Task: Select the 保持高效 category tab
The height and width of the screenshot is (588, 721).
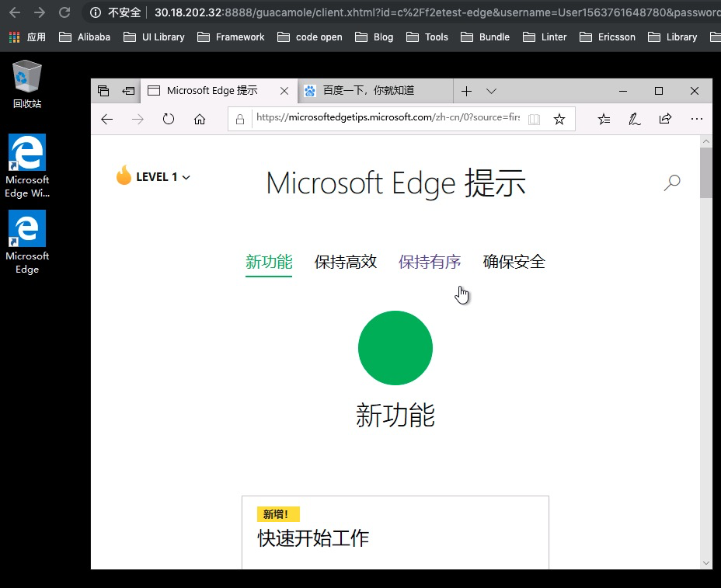Action: pyautogui.click(x=345, y=262)
